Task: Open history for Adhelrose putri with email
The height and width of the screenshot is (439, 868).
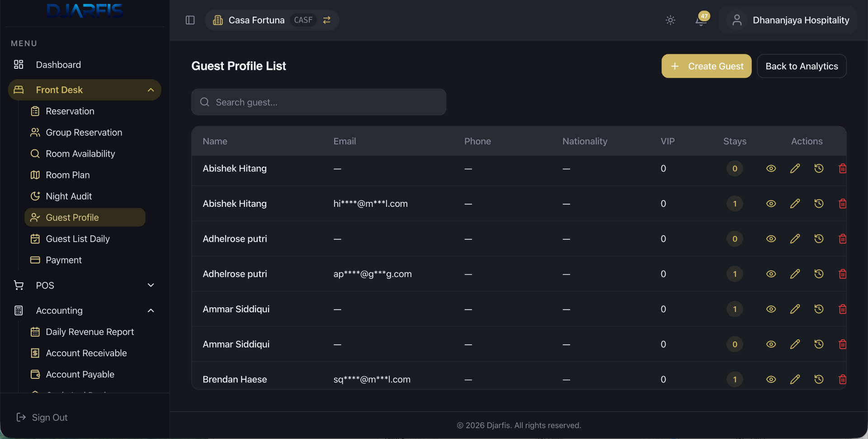Action: (819, 274)
